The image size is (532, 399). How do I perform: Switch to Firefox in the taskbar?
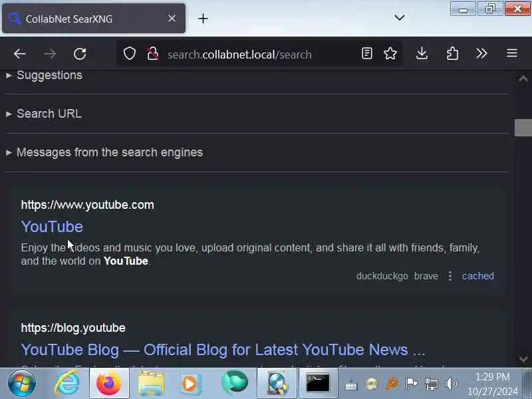click(x=109, y=384)
